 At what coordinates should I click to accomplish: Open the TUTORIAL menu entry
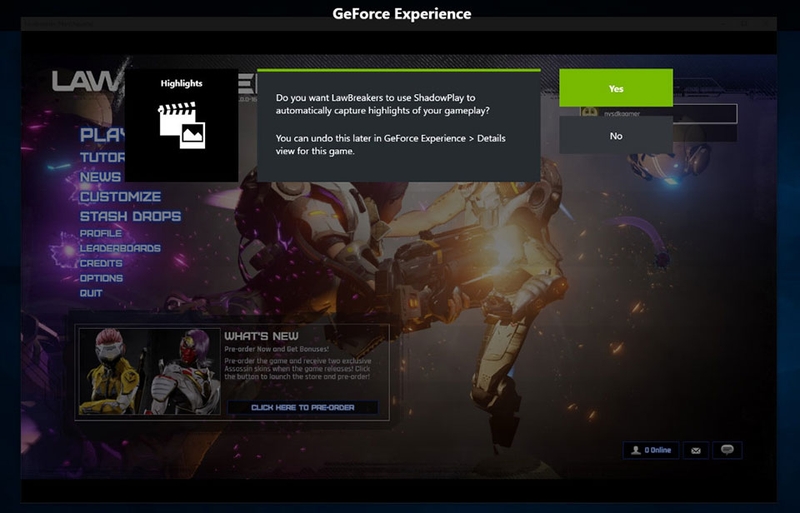pyautogui.click(x=102, y=157)
